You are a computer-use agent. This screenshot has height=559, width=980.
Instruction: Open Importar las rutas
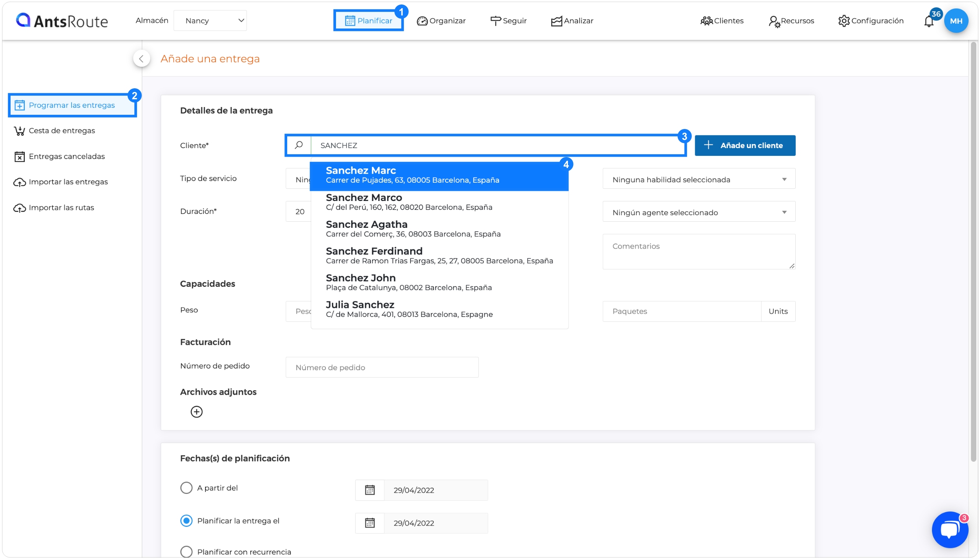[x=54, y=207]
